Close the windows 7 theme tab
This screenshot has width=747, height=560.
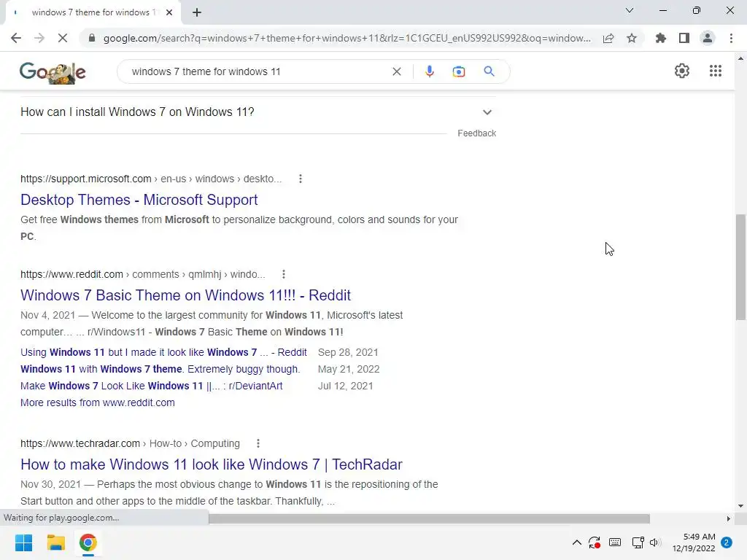point(169,12)
